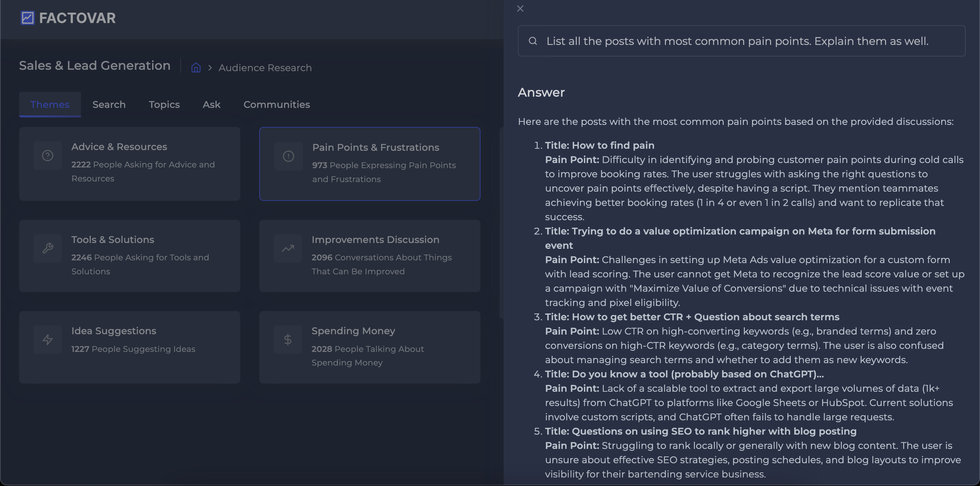This screenshot has height=486, width=980.
Task: Open the Topics tab
Action: [x=164, y=105]
